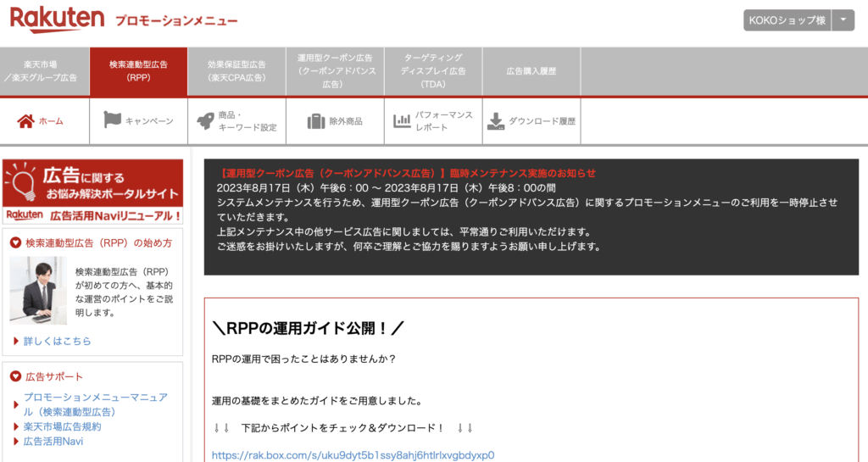
Task: Click heart icon beside 検索連動型広告（RPP）の始め方
Action: point(15,243)
